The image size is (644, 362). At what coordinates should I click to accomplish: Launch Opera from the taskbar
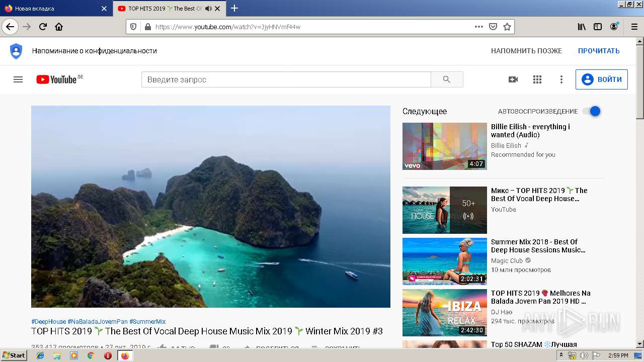point(108,355)
